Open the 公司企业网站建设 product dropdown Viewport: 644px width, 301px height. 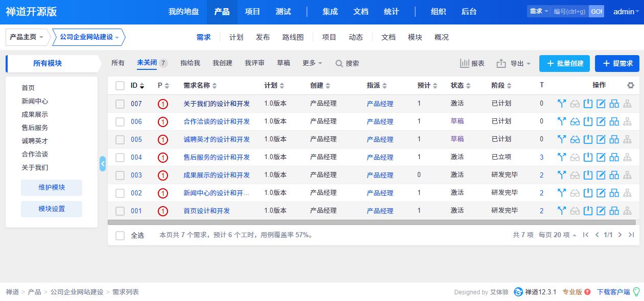coord(87,37)
